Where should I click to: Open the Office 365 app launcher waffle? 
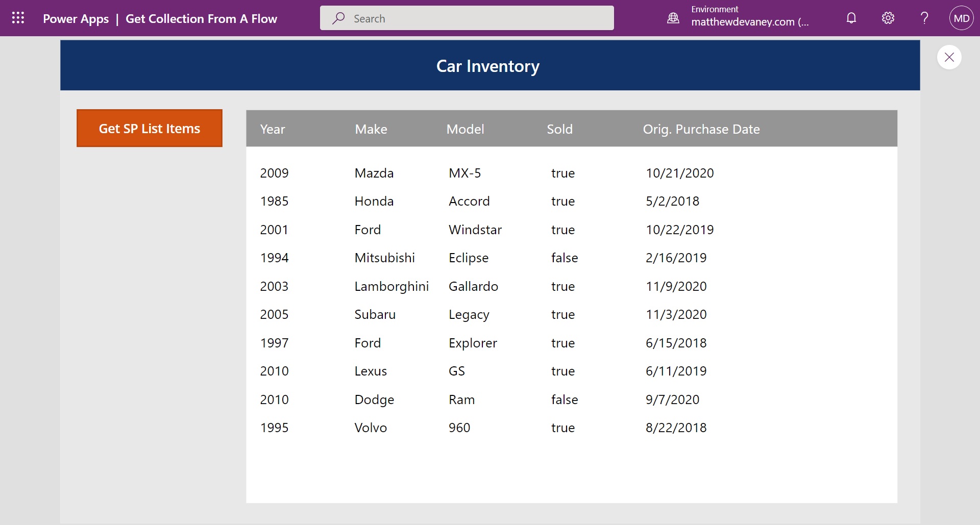[x=18, y=17]
